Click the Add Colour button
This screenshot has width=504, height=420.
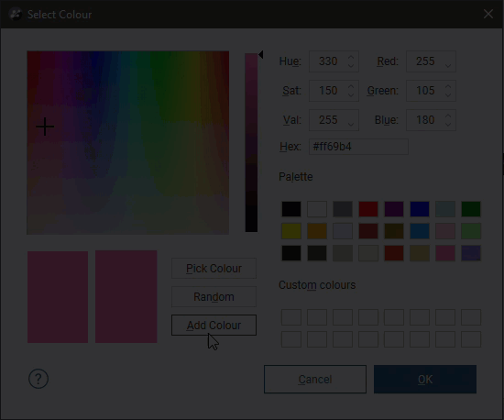[214, 326]
